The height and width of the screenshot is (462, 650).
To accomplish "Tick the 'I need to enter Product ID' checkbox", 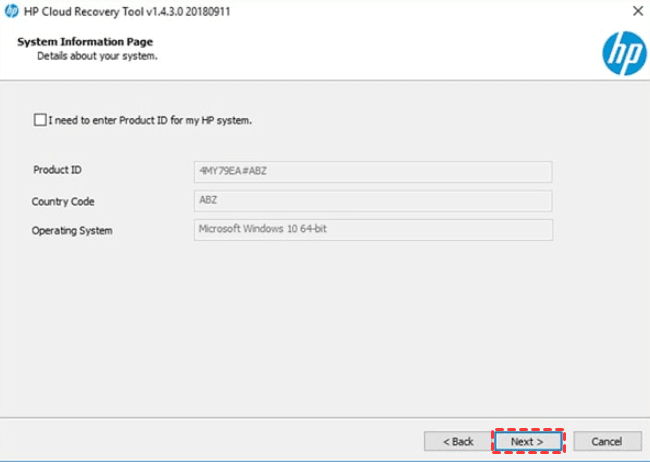I will coord(40,120).
